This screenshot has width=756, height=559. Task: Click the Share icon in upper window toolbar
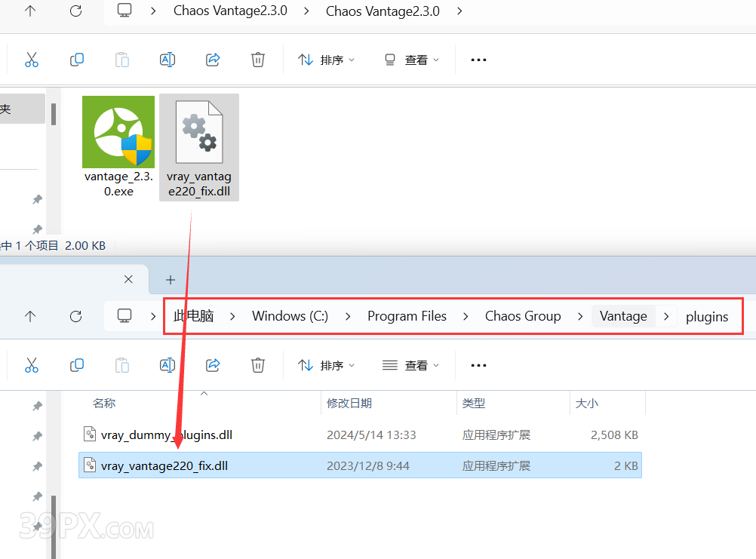pos(213,60)
